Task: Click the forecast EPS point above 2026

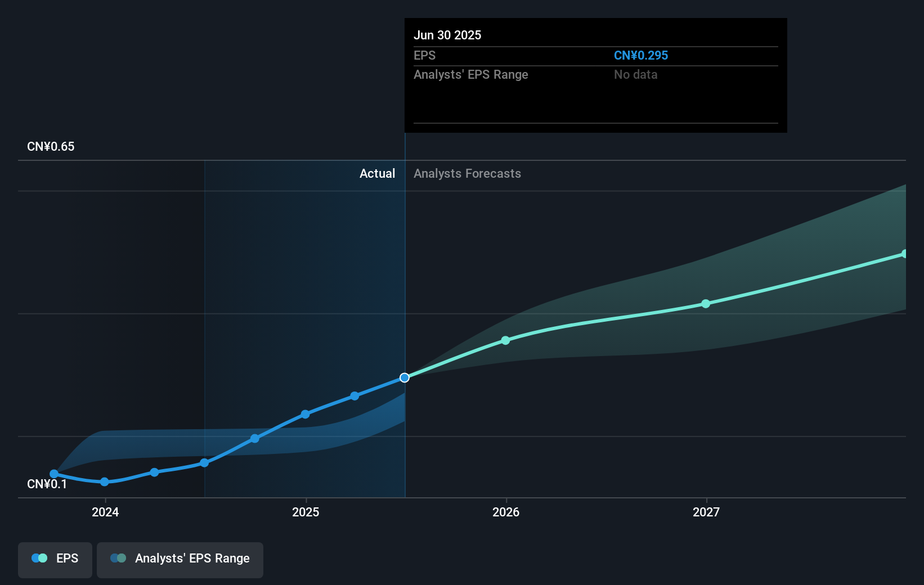Action: (x=505, y=340)
